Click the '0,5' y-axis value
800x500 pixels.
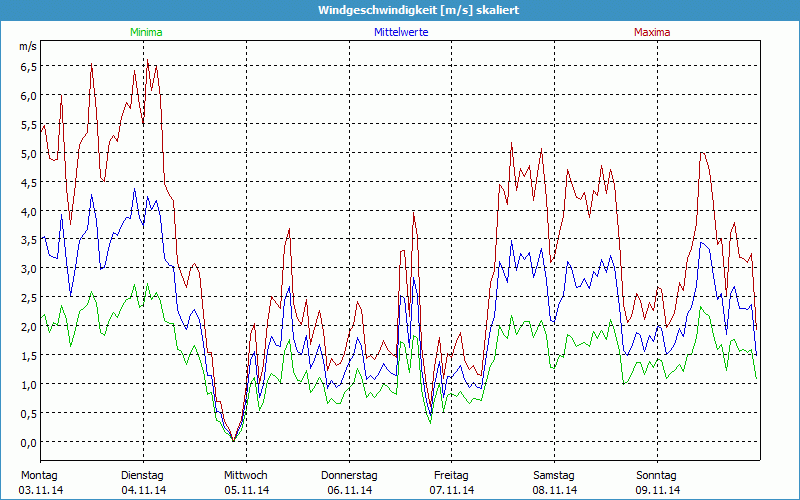pos(29,413)
